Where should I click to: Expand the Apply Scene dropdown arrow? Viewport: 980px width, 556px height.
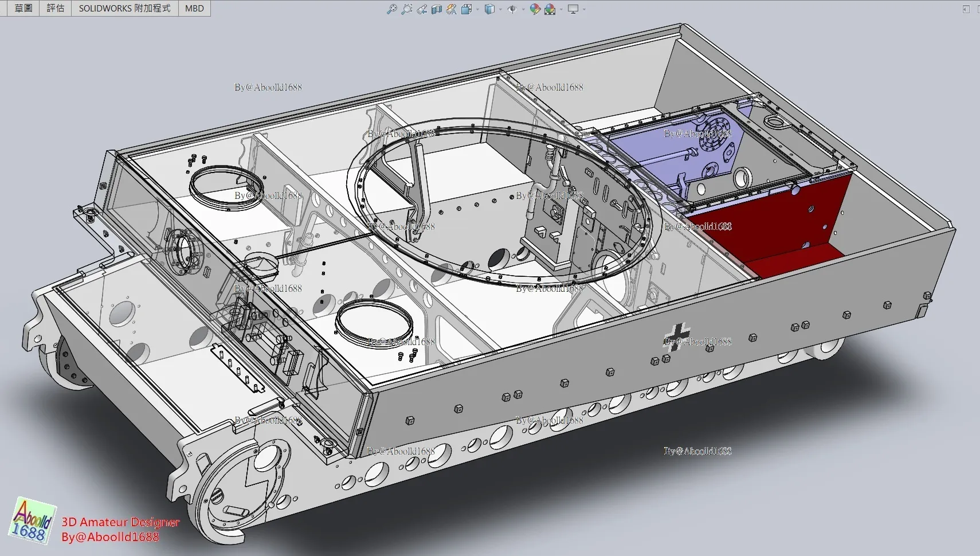click(x=561, y=9)
